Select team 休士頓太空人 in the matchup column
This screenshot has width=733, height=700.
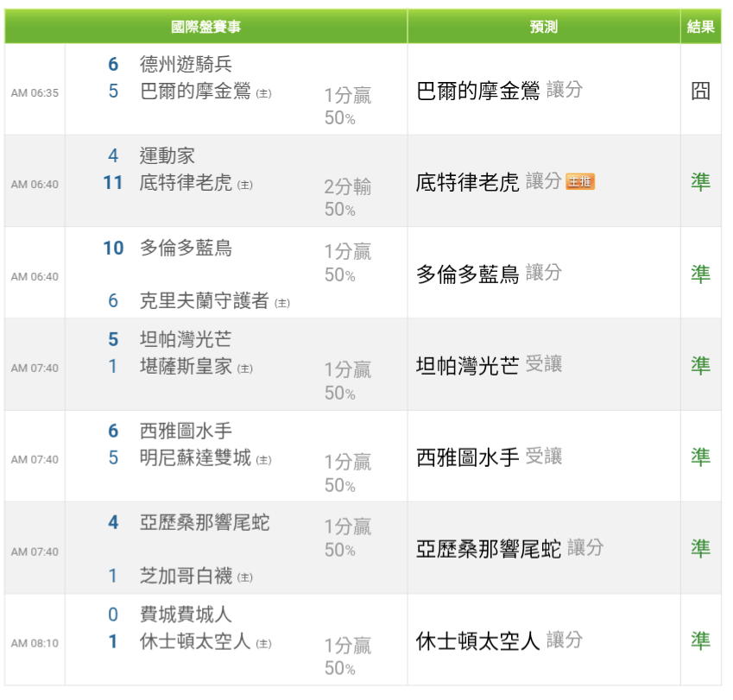point(195,641)
